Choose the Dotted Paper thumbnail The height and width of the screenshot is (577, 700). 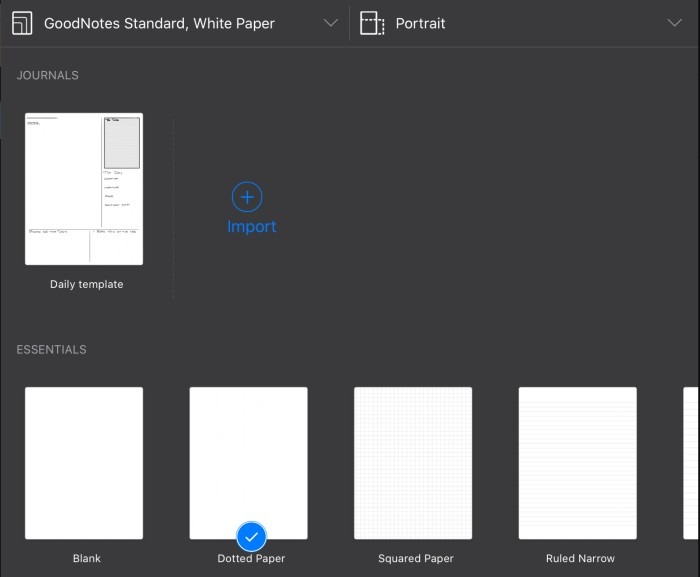[248, 463]
